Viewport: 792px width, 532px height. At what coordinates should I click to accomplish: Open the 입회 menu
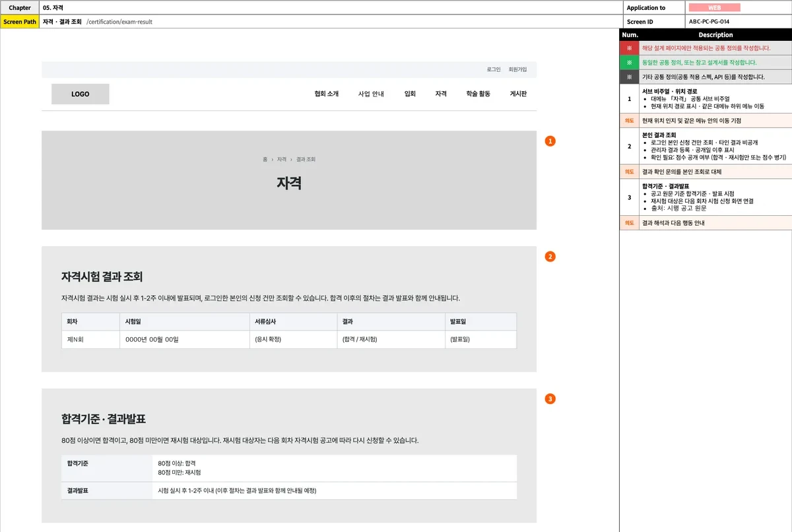coord(410,94)
